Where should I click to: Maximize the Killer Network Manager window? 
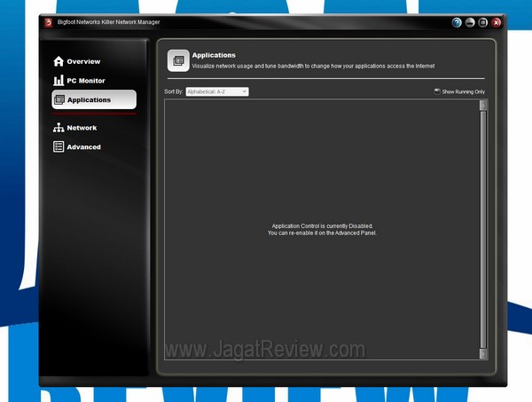tap(483, 23)
